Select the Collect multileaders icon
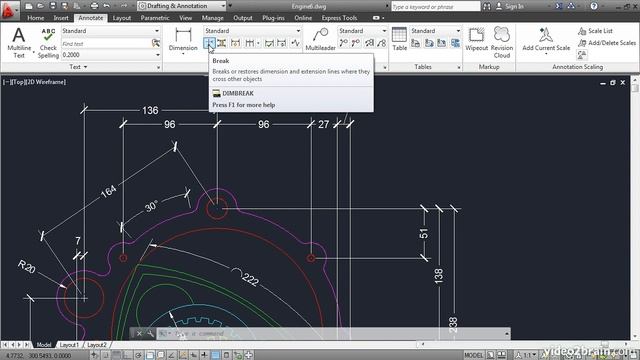 pos(382,42)
